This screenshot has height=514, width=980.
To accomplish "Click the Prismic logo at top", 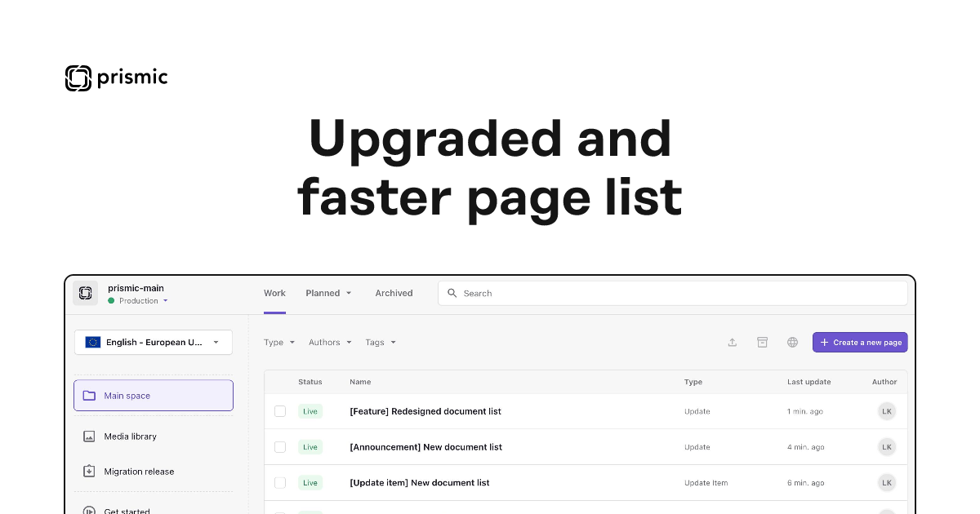I will click(116, 78).
